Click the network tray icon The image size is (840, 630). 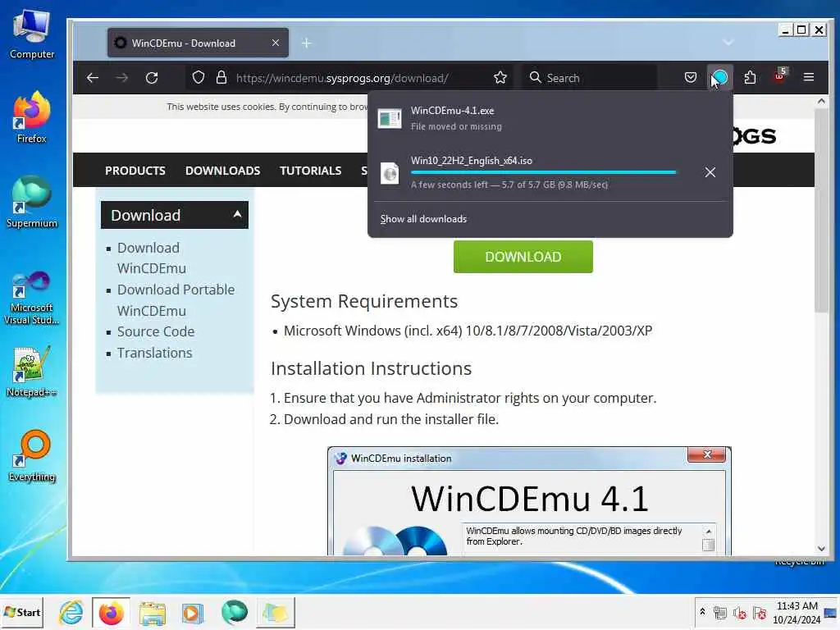(x=720, y=612)
